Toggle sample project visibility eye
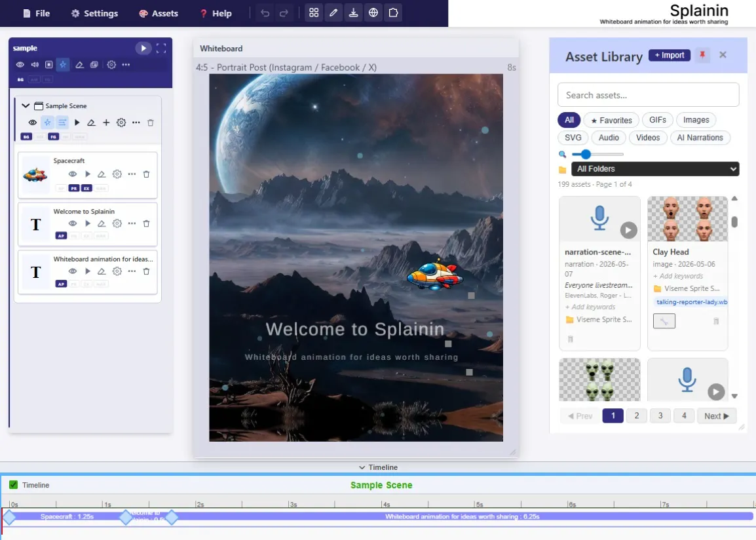 [x=20, y=65]
